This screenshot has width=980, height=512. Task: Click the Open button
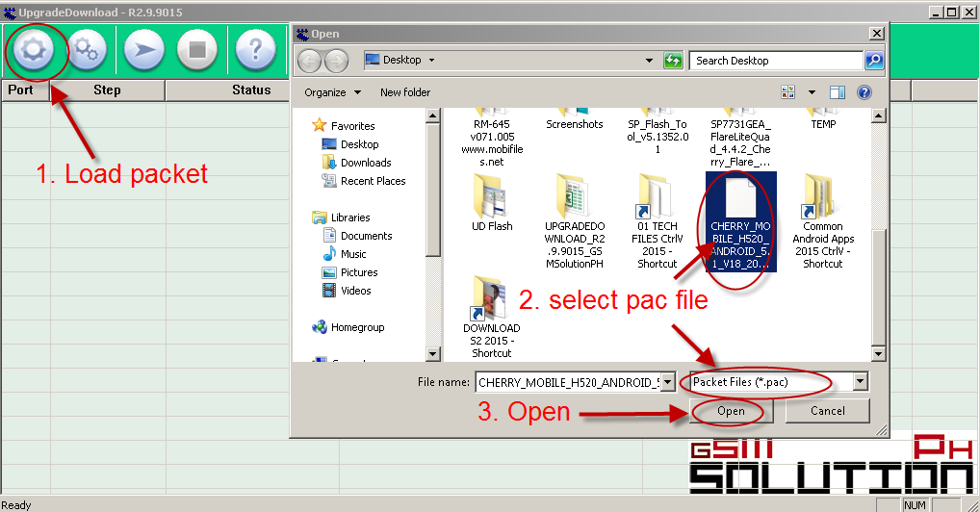[732, 411]
